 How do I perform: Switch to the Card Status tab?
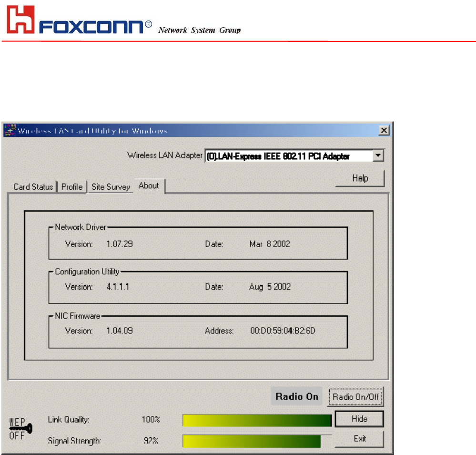point(33,186)
